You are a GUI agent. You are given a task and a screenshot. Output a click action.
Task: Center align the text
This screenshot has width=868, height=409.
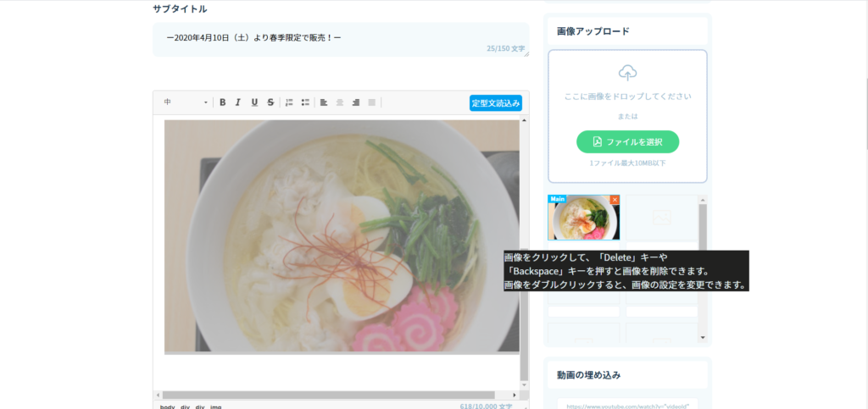[x=340, y=102]
